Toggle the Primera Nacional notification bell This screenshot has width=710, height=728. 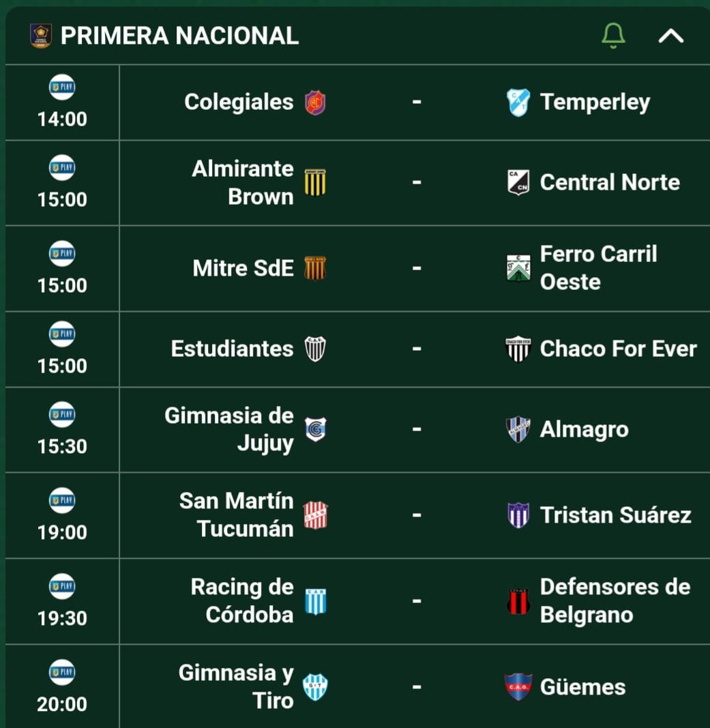613,35
